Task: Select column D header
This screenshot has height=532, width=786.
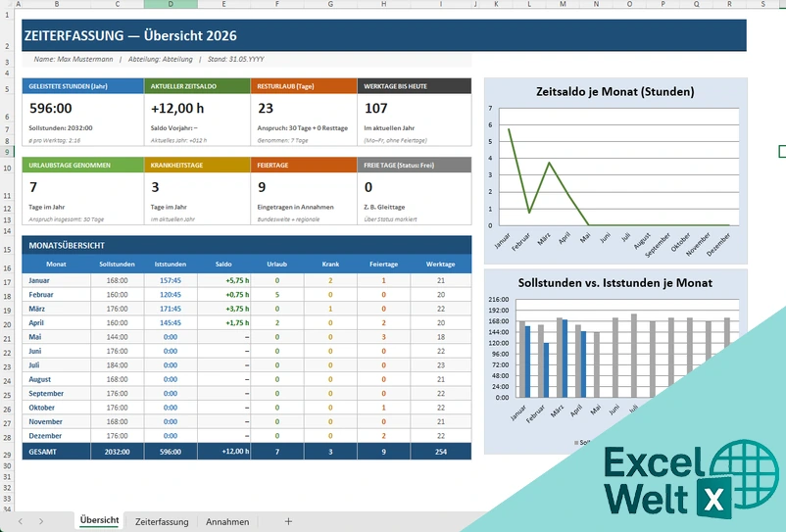Action: tap(171, 4)
